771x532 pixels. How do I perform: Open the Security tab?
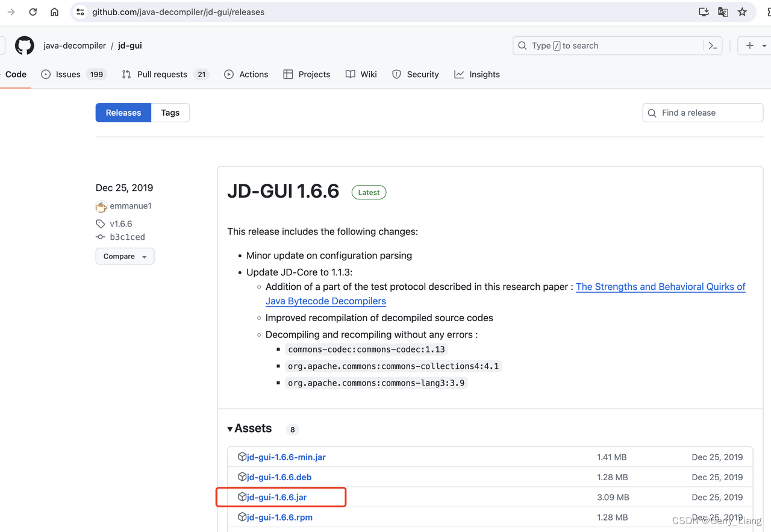pyautogui.click(x=415, y=74)
